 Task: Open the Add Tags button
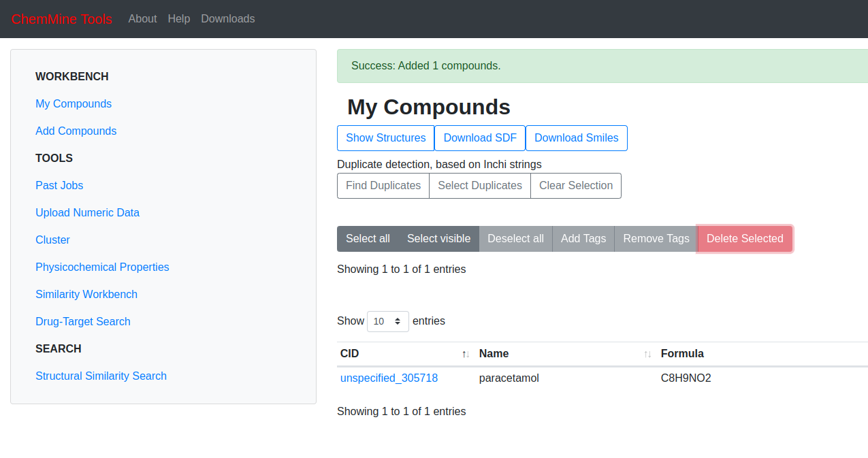[x=583, y=239]
